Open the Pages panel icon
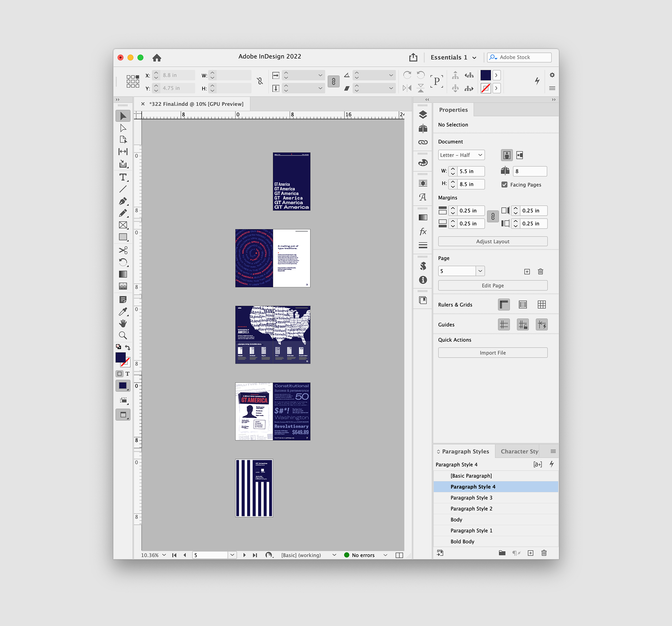The height and width of the screenshot is (626, 672). [x=423, y=128]
